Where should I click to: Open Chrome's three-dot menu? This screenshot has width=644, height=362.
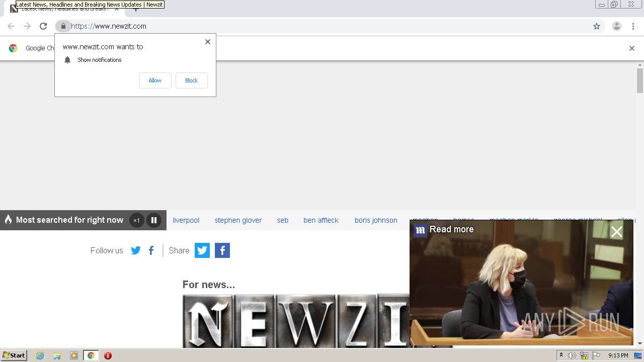coord(633,26)
